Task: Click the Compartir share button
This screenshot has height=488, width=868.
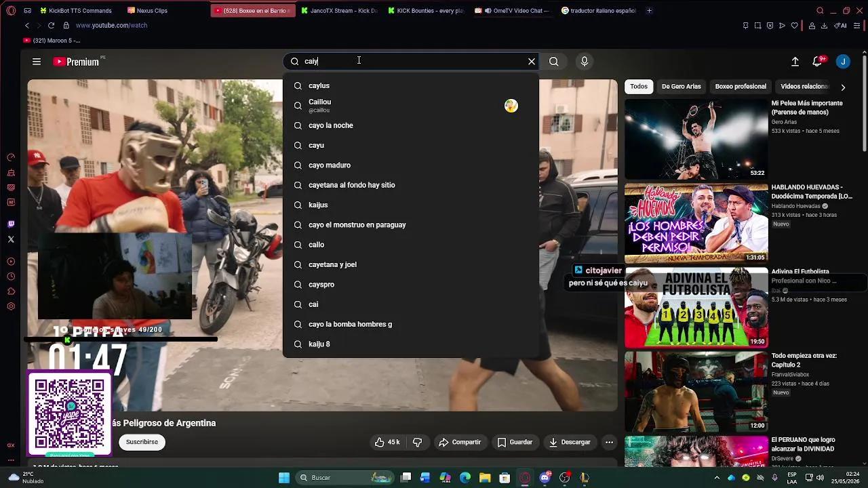Action: (460, 442)
